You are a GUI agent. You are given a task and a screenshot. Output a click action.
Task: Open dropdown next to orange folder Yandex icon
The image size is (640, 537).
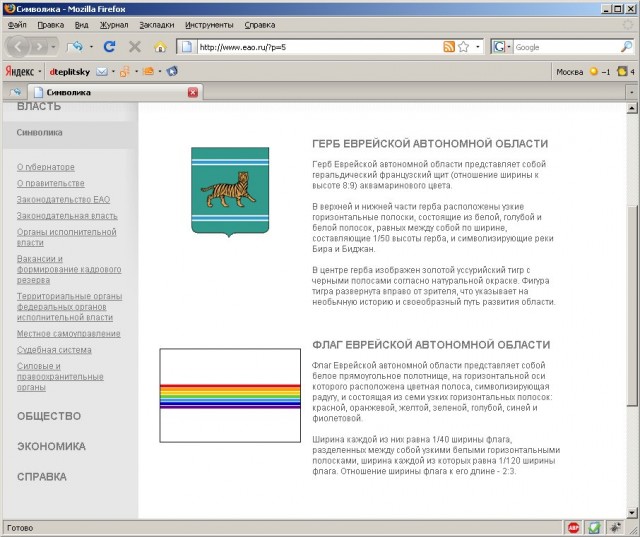[160, 72]
